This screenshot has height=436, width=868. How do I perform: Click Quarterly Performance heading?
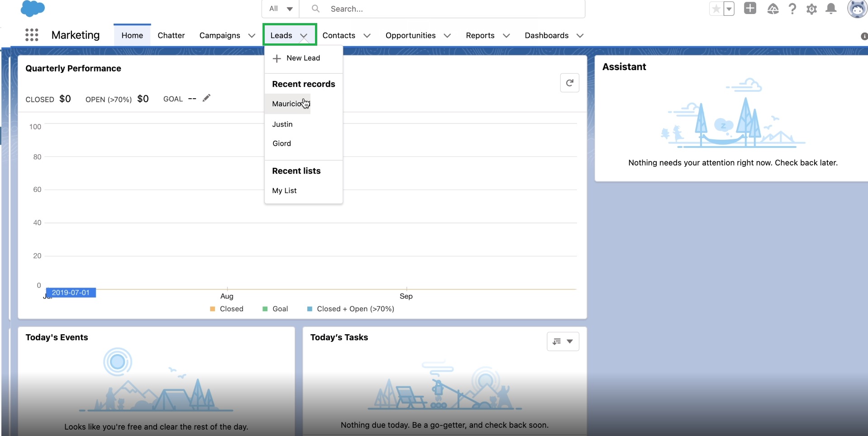(73, 68)
